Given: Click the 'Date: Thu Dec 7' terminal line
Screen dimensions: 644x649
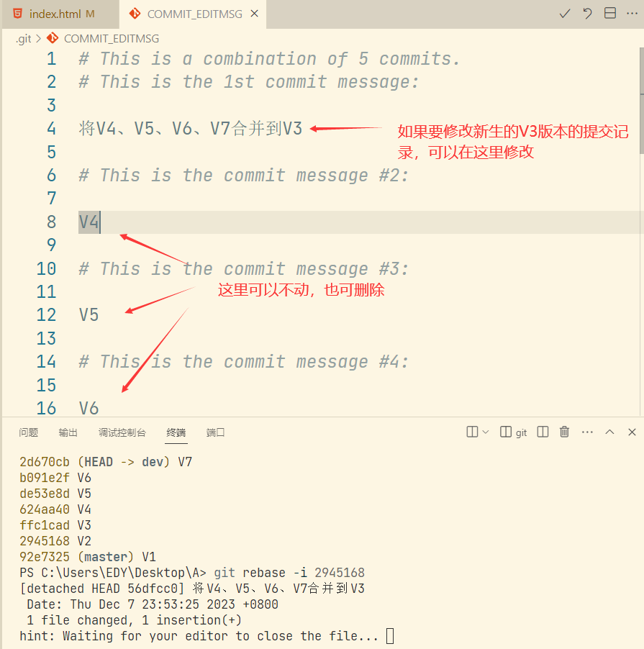Looking at the screenshot, I should tap(153, 604).
